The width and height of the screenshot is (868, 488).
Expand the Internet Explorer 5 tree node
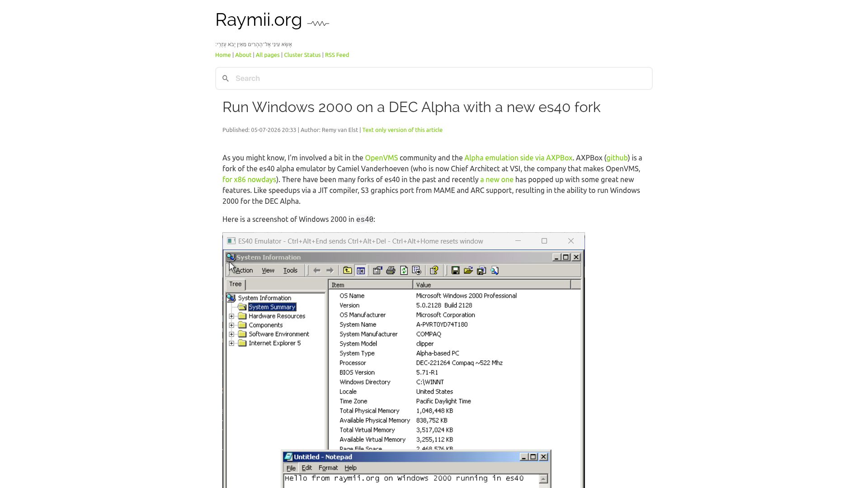pos(231,343)
